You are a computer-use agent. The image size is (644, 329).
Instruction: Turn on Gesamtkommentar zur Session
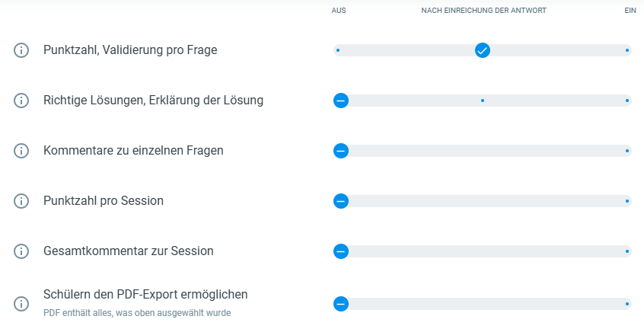627,251
